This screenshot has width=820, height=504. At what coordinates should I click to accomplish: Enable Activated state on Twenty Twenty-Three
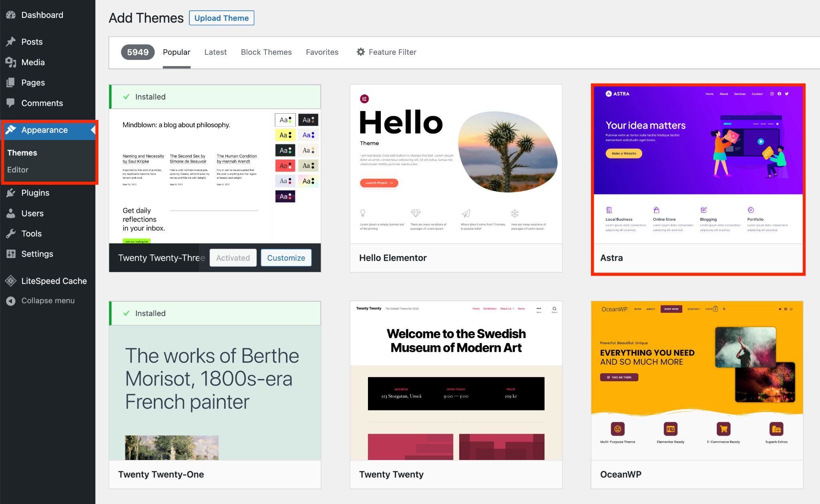pos(233,258)
